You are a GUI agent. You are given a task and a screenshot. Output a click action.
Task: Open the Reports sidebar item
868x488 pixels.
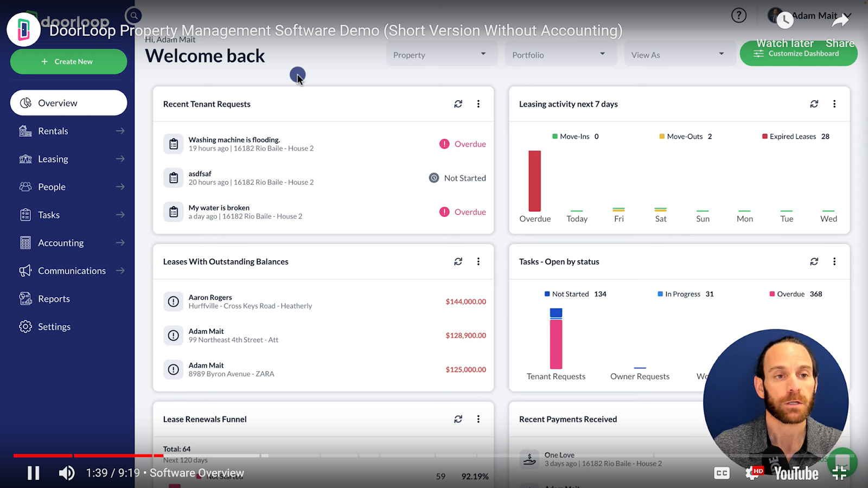(x=54, y=299)
